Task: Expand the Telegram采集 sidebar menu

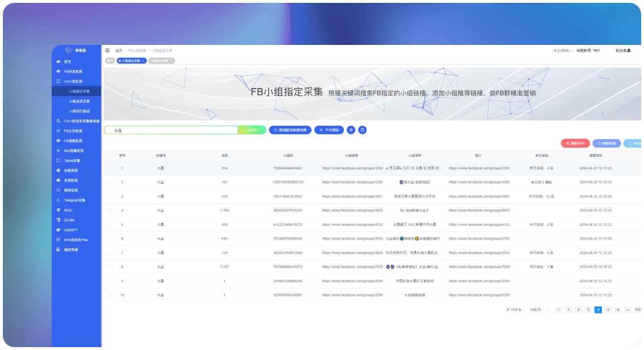Action: coord(77,200)
